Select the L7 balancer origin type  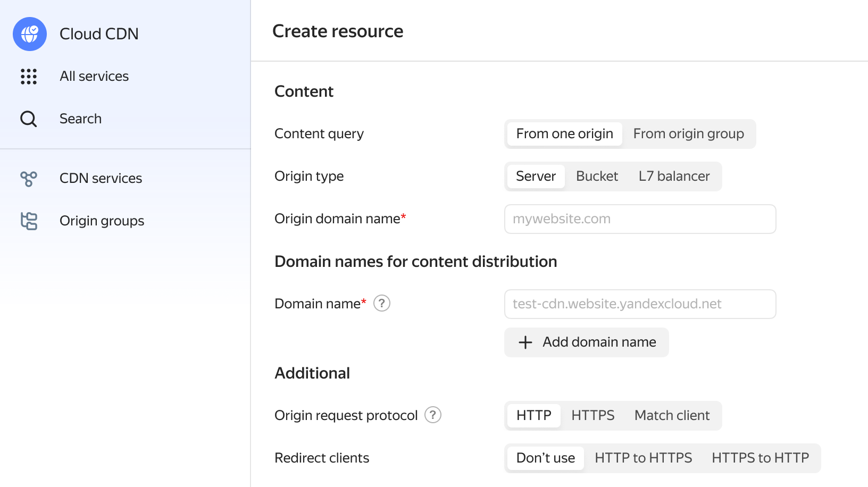pos(673,176)
